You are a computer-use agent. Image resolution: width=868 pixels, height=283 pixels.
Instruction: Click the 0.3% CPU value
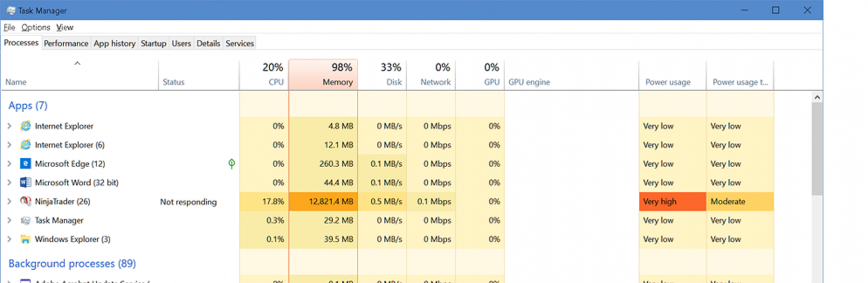(x=275, y=220)
